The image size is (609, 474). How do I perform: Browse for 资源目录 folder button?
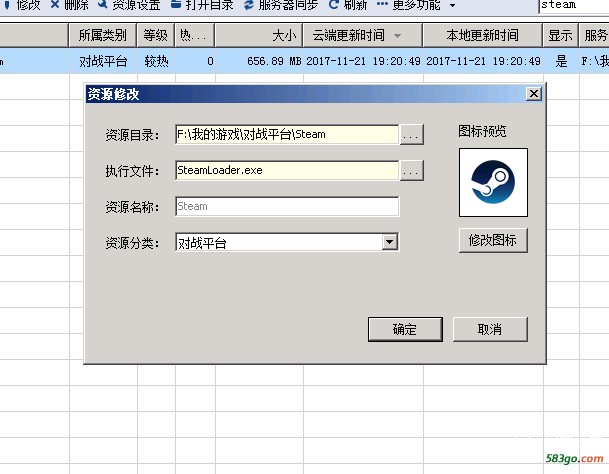click(x=411, y=134)
